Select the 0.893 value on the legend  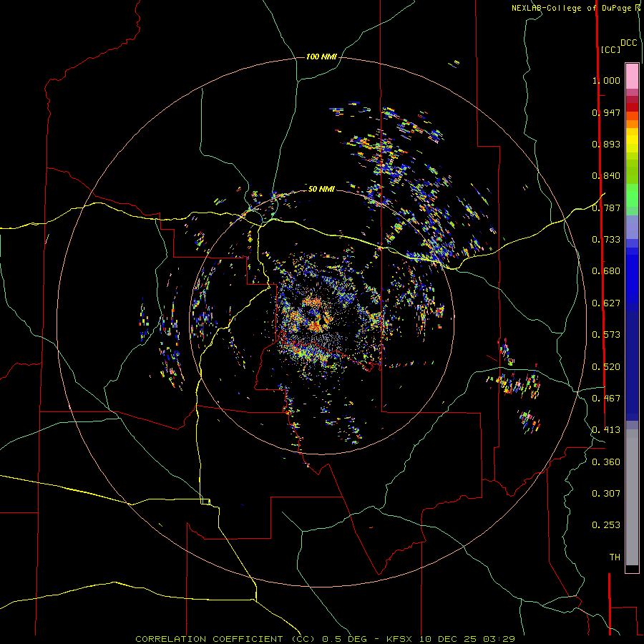point(606,144)
